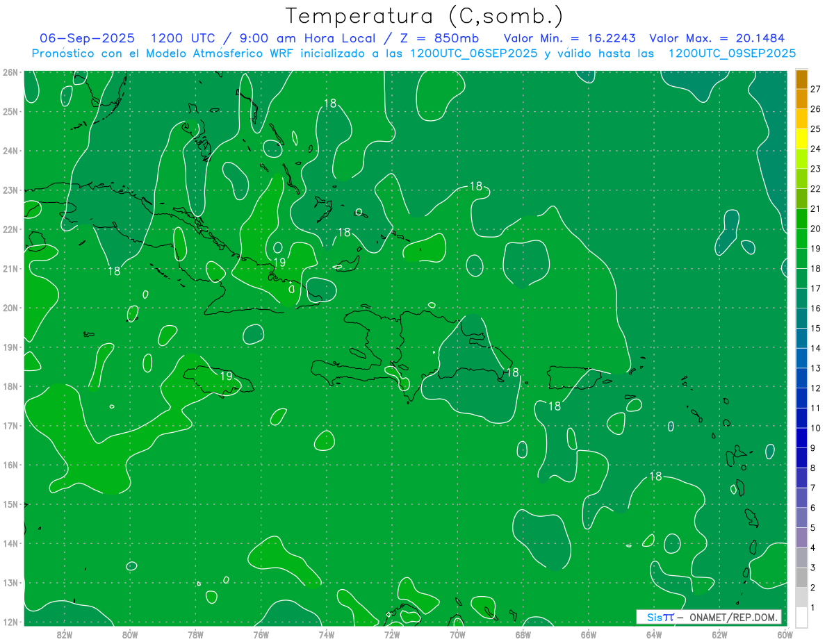Click the "26N" latitude axis label

point(10,72)
